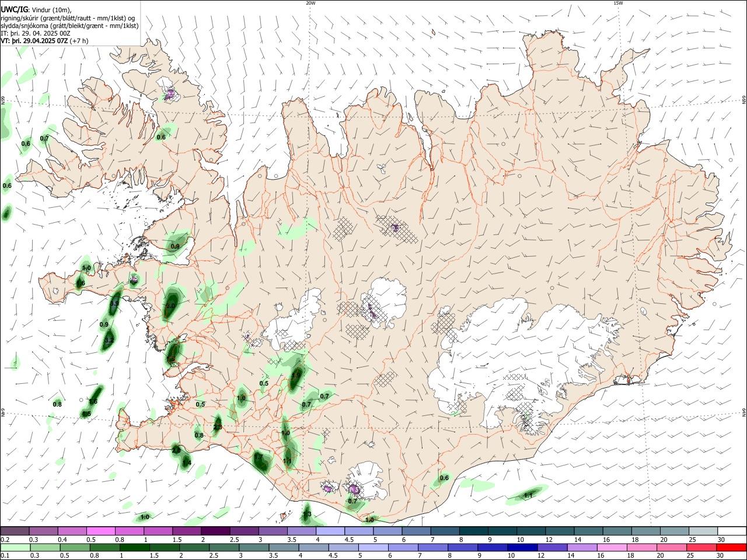Click the UWC/IG title text
747x560 pixels.
(x=15, y=9)
